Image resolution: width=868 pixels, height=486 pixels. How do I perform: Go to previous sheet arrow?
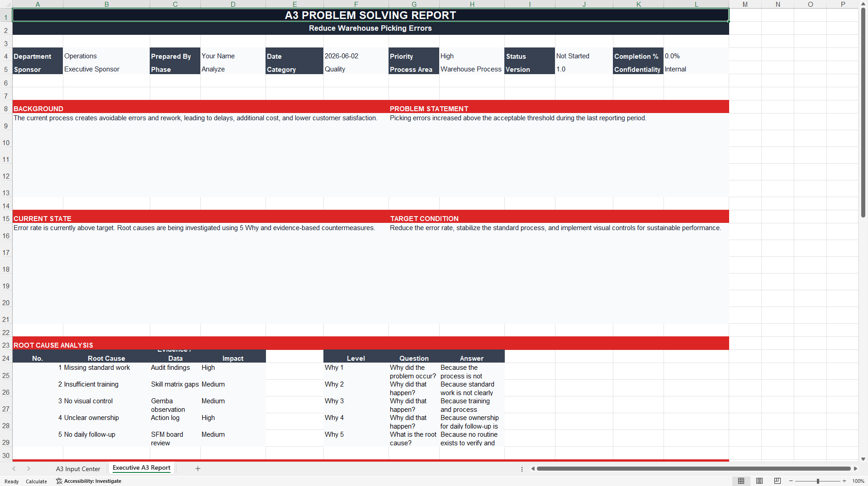pyautogui.click(x=14, y=468)
